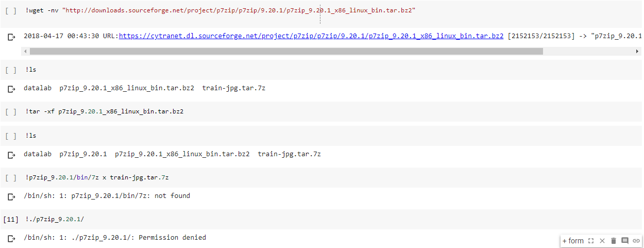Run the wget download cell

11,11
